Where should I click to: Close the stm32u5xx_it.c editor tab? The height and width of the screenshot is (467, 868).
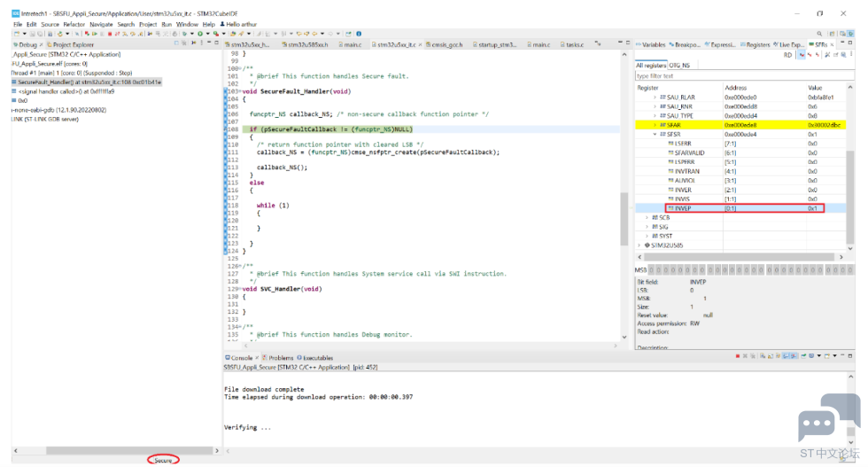tap(420, 45)
